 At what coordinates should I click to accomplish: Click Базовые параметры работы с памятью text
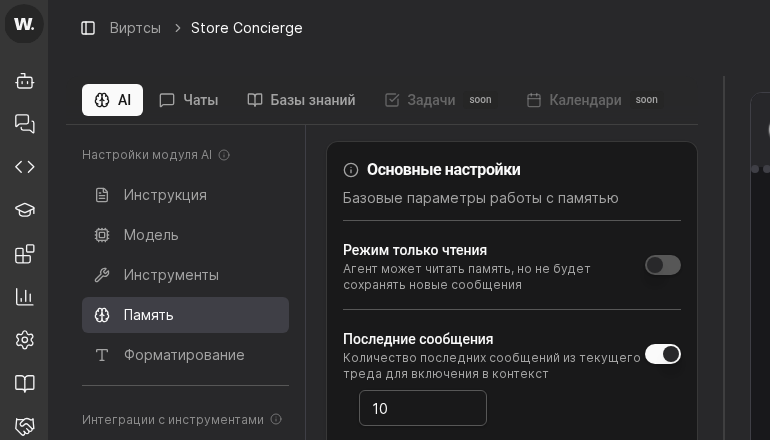click(480, 198)
